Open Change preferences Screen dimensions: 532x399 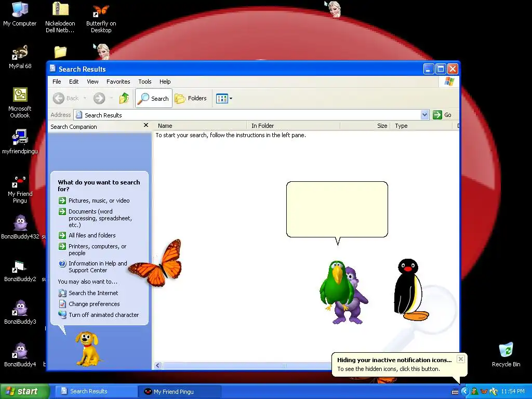coord(89,303)
